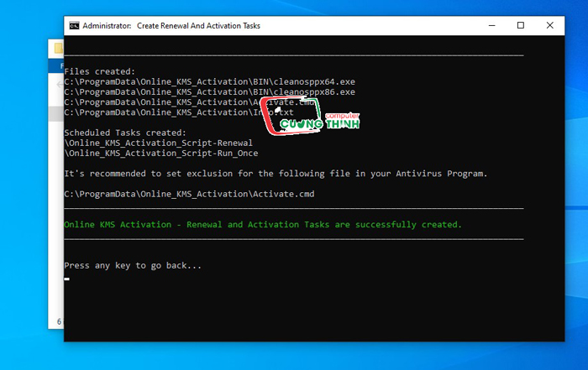Screen dimensions: 588x370
Task: Click the 'Scheduled Tasks created:' line
Action: coord(125,133)
